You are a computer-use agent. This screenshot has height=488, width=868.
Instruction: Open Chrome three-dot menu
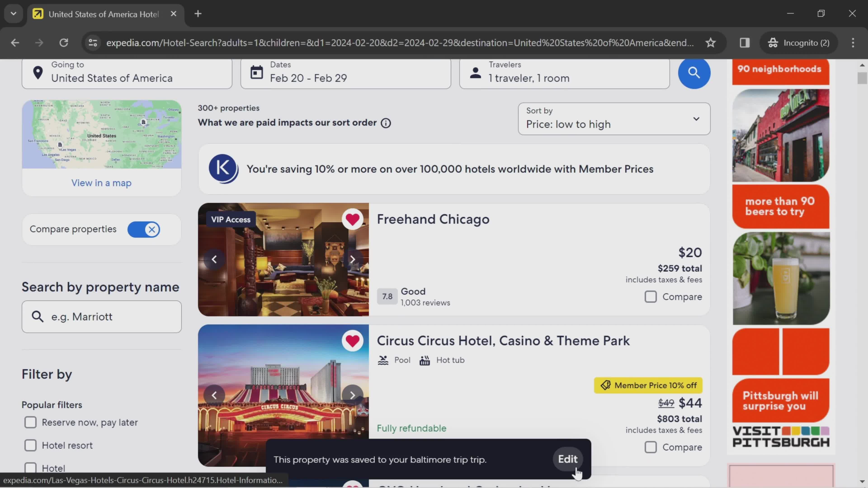[853, 43]
